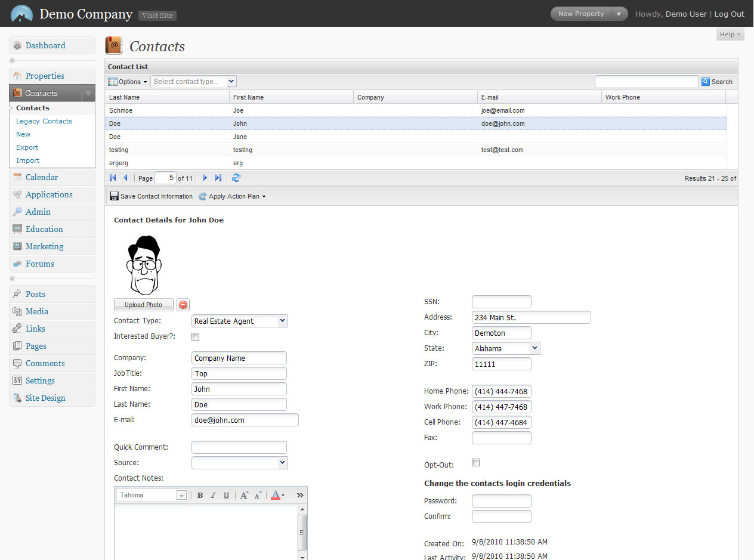
Task: Click Save Contact Information
Action: tap(151, 196)
